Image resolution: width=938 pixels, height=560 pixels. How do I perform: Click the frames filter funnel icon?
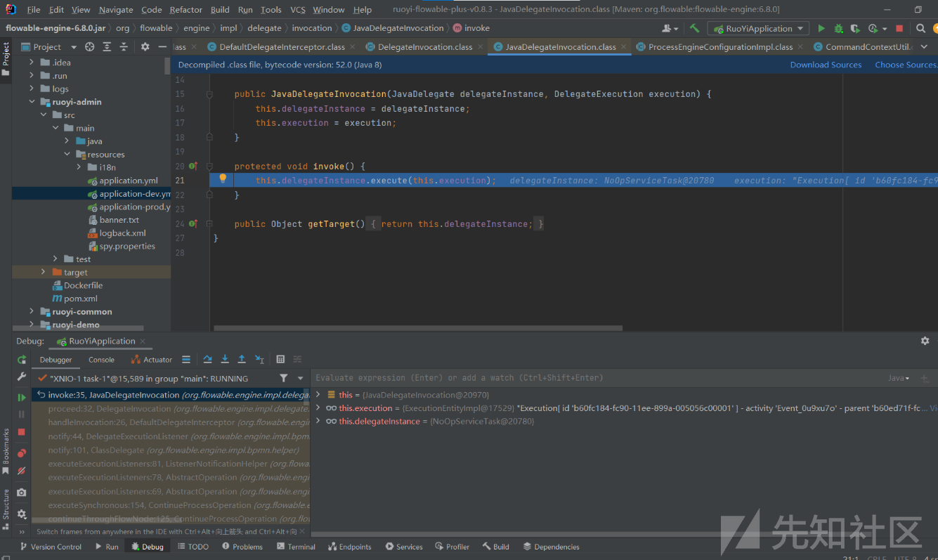(283, 378)
